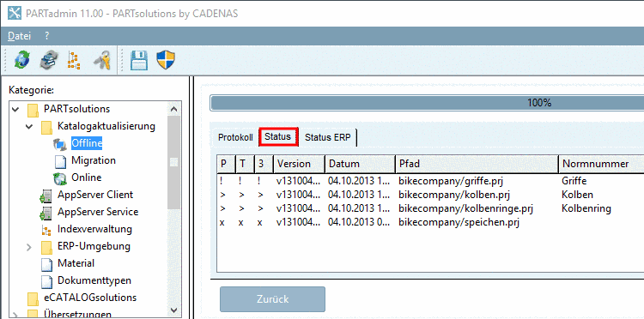Screen dimensions: 644x319
Task: Select Migration in the category tree
Action: [94, 160]
